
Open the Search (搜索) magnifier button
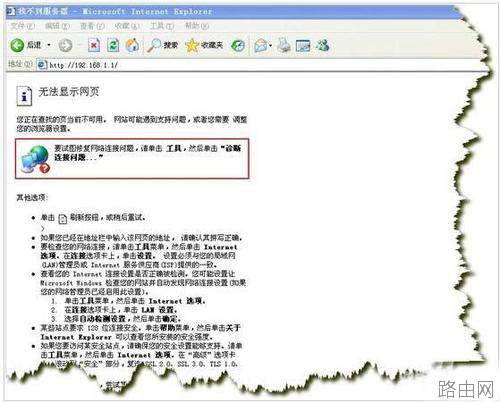[x=162, y=45]
